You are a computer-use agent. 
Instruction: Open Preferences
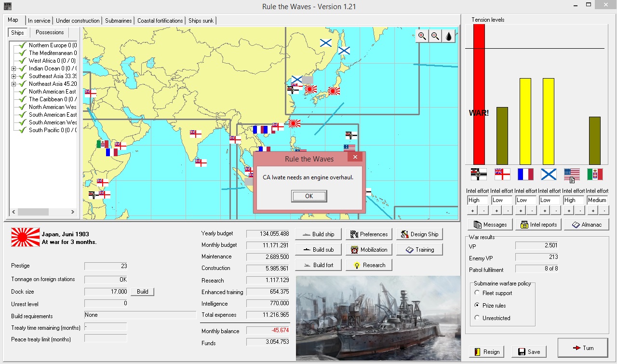tap(369, 234)
